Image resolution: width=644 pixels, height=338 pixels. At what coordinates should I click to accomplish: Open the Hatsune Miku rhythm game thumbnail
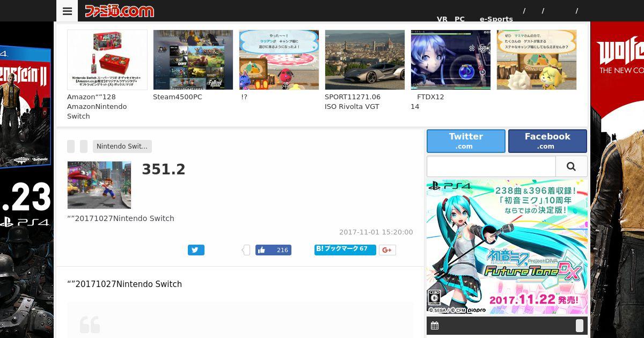click(x=451, y=60)
